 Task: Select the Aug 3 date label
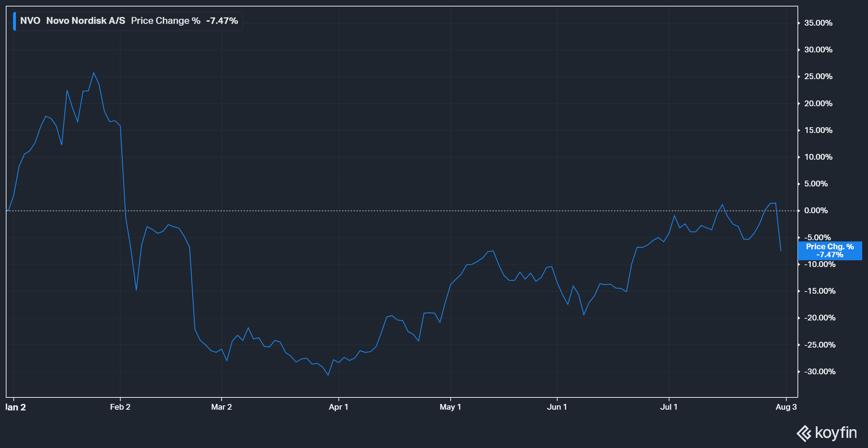[786, 407]
